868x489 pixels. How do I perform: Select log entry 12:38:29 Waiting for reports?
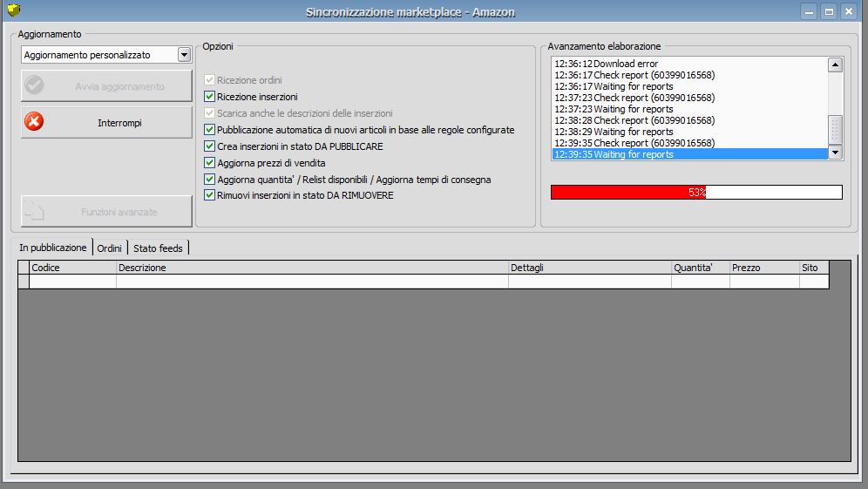point(689,132)
